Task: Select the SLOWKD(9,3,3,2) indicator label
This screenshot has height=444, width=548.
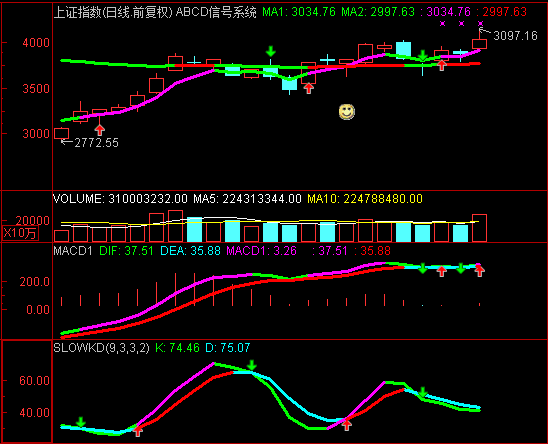Action: (x=101, y=348)
